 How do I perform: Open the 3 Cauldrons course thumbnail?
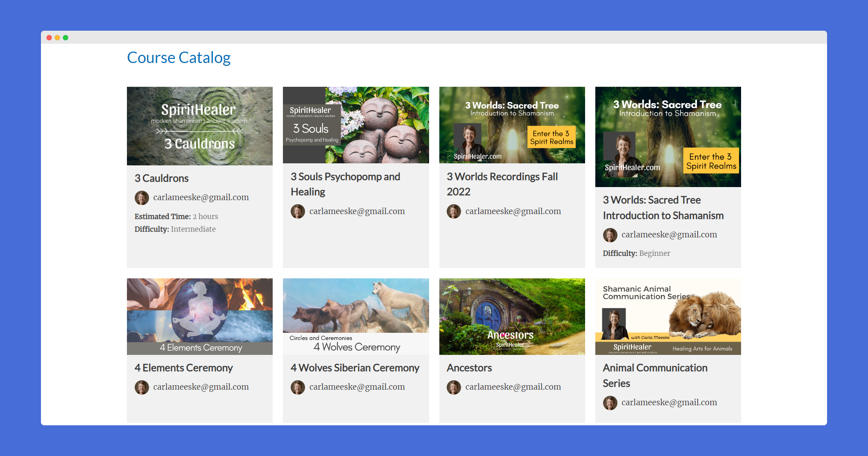200,126
